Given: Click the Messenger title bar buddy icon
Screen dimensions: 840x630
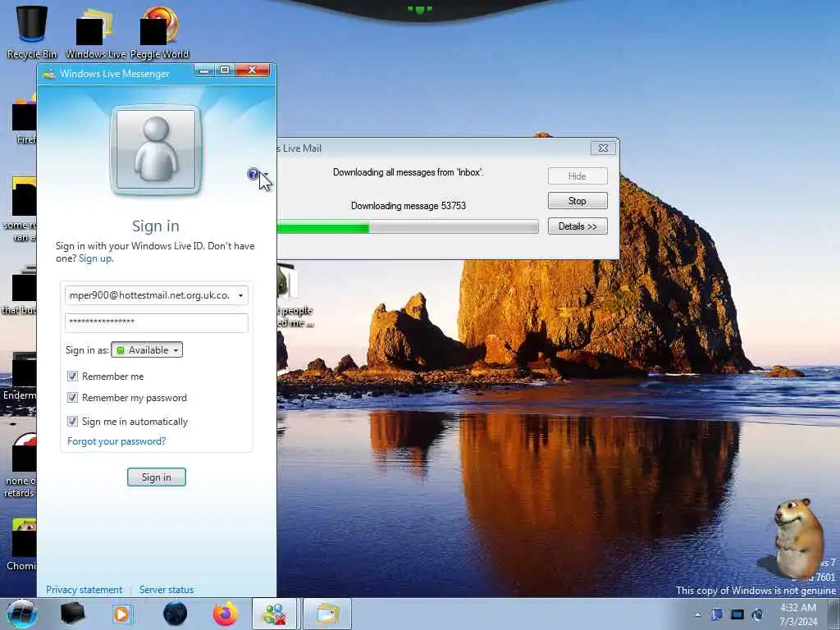Looking at the screenshot, I should [49, 73].
